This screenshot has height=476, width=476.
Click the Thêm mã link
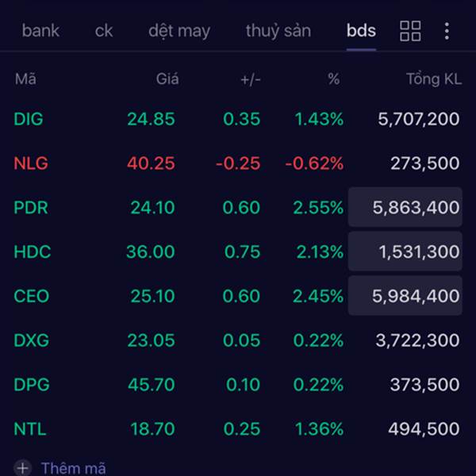point(73,468)
